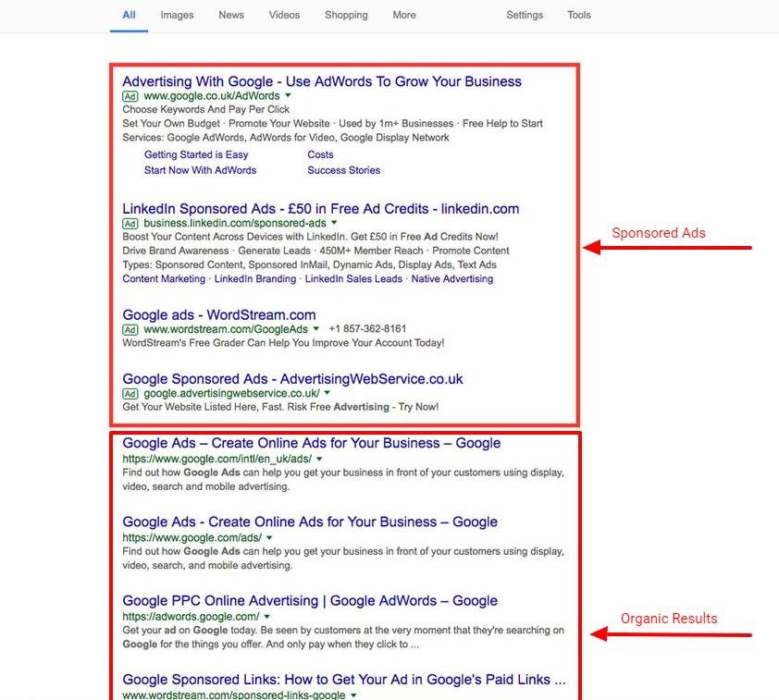Open Getting Started is Easy sitelink
This screenshot has height=700, width=779.
[196, 154]
